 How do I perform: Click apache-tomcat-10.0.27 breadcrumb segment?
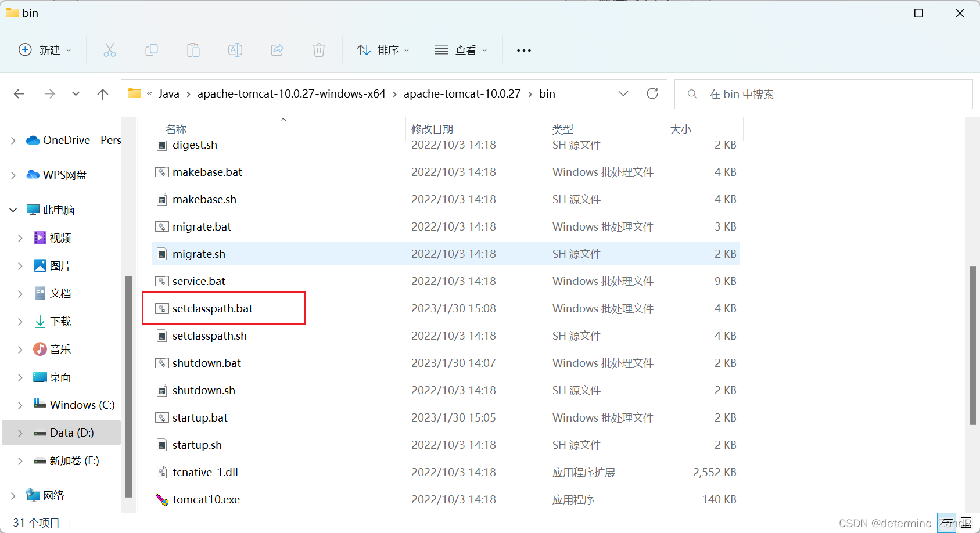point(462,94)
